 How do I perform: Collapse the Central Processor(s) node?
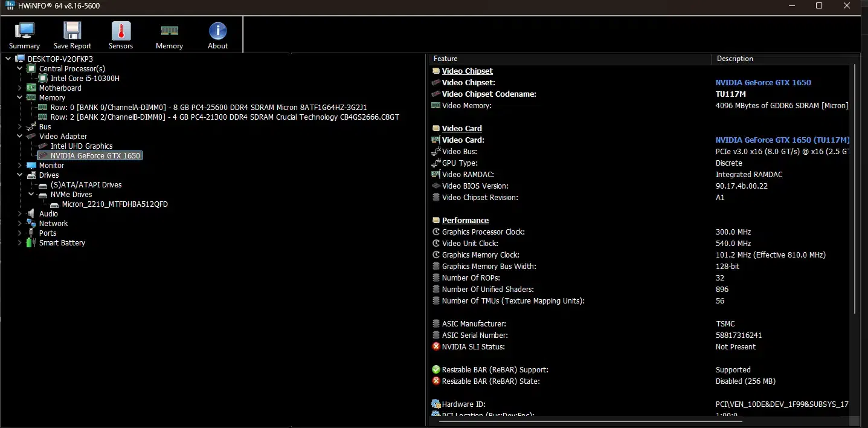[x=19, y=69]
